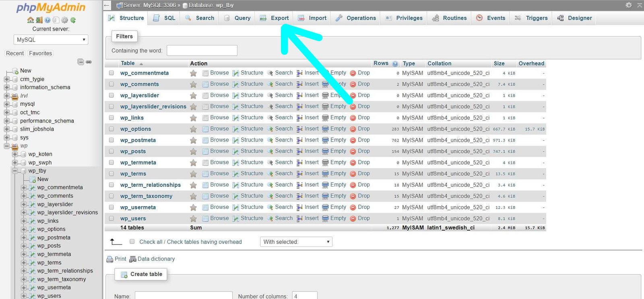
Task: Click the Recent tables button
Action: [15, 53]
